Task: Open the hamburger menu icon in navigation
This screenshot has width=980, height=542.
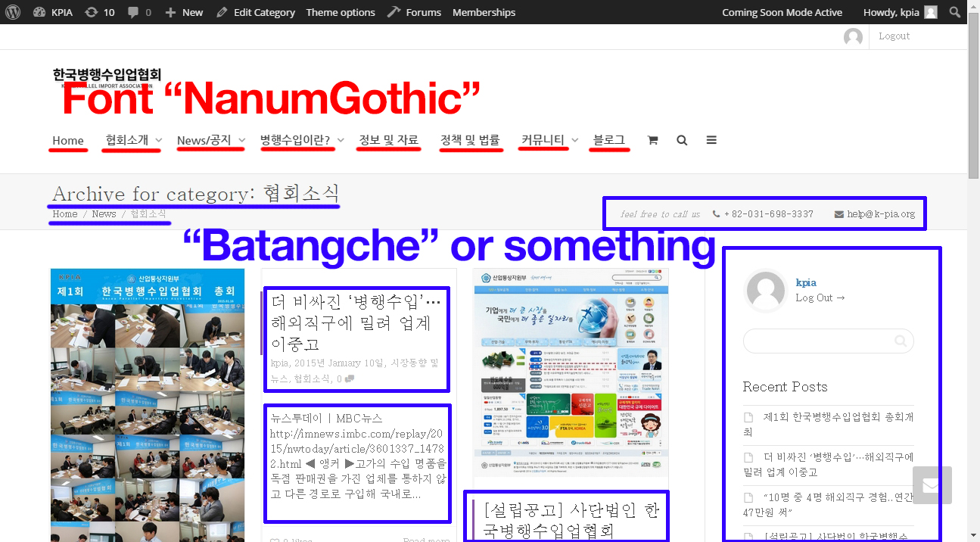Action: pyautogui.click(x=711, y=140)
